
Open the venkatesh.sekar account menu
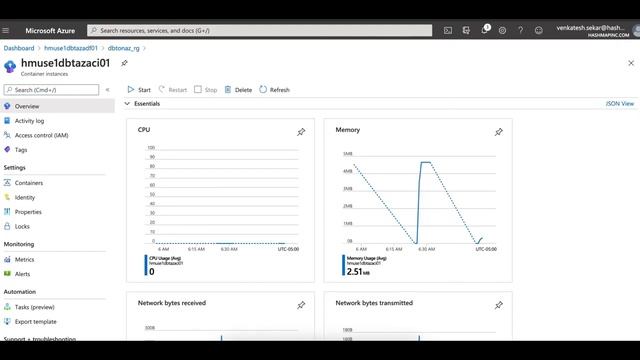pos(598,31)
